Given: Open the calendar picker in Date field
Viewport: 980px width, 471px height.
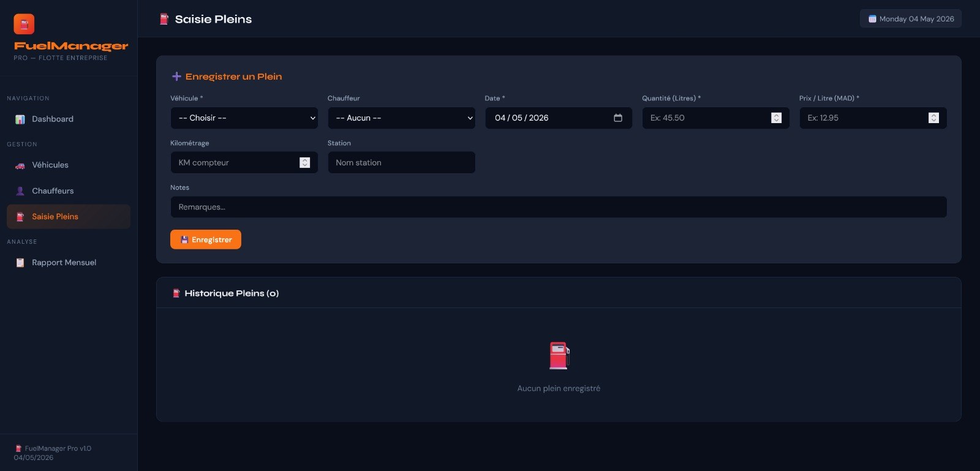Looking at the screenshot, I should click(618, 118).
